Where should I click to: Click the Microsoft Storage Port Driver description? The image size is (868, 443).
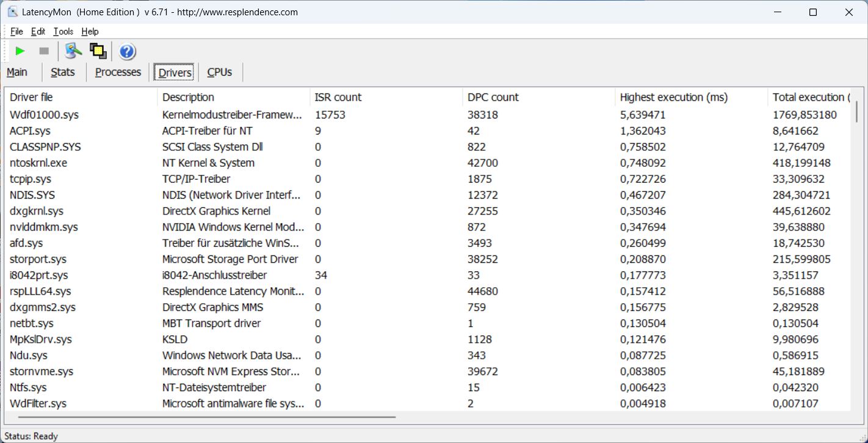click(x=230, y=259)
